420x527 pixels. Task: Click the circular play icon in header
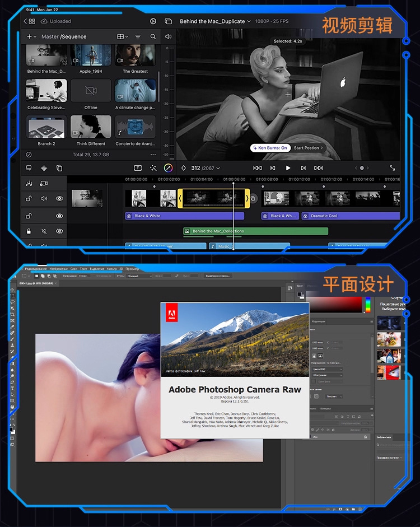(x=153, y=21)
